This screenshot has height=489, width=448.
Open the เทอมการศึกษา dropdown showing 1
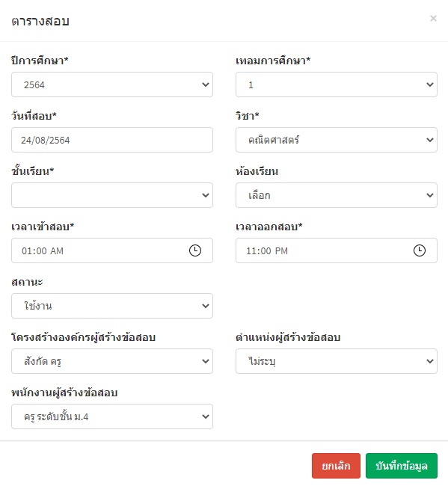coord(337,84)
